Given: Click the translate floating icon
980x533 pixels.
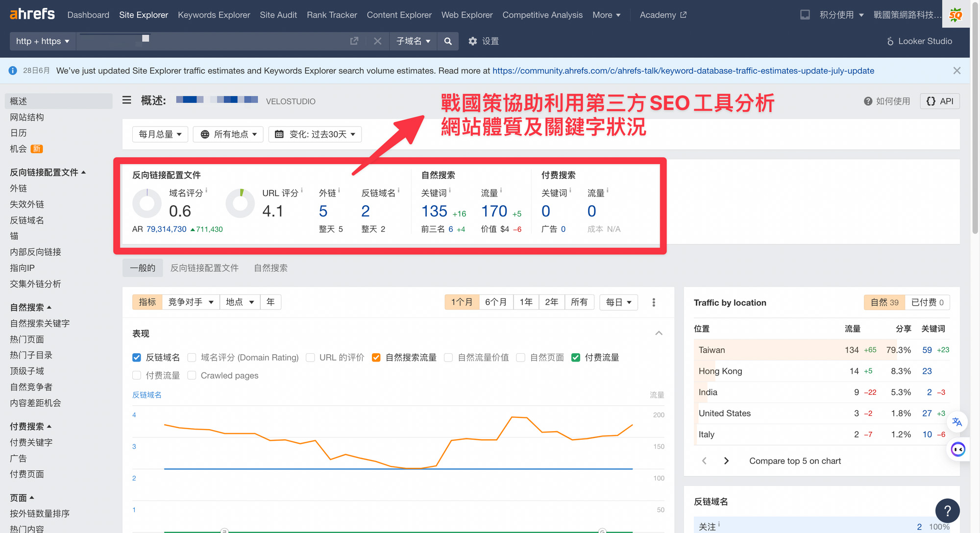Looking at the screenshot, I should (x=957, y=422).
